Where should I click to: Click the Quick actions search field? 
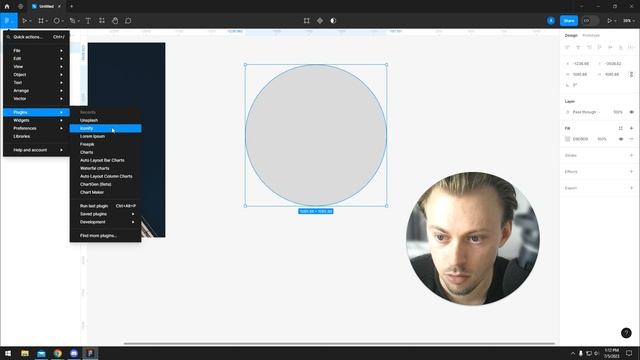point(36,37)
